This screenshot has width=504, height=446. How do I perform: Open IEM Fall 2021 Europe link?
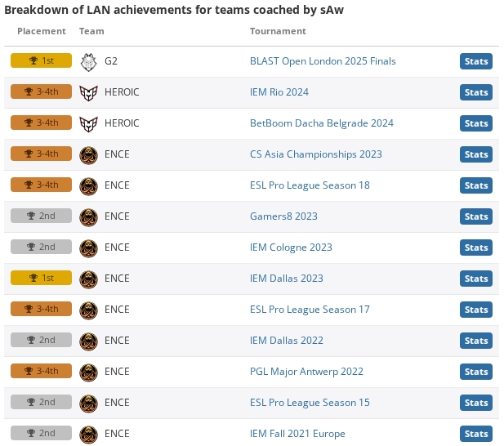[297, 434]
